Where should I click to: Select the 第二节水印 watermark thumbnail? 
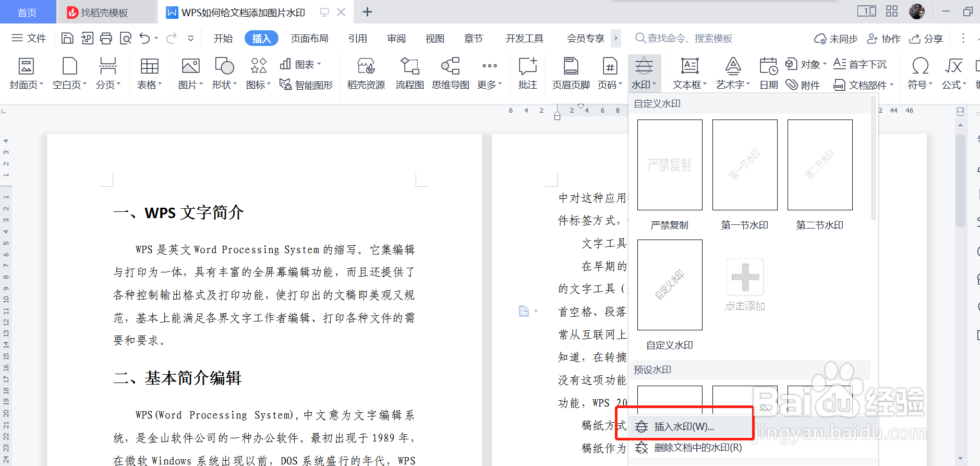coord(820,165)
